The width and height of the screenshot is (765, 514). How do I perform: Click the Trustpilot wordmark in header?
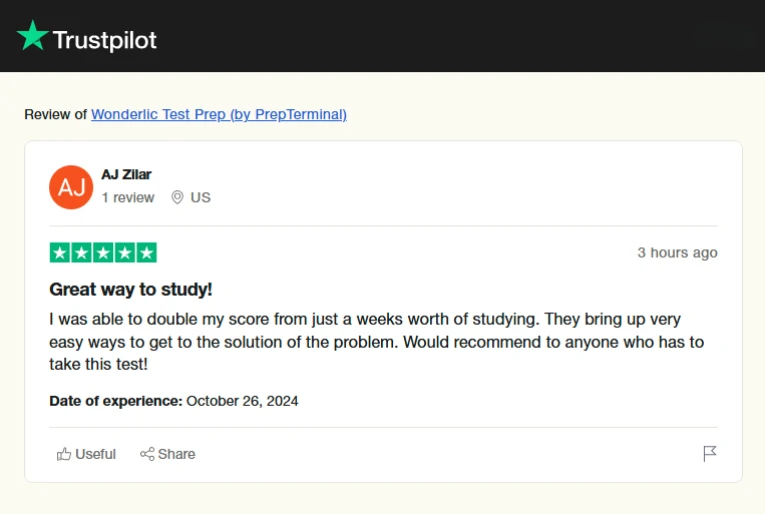point(104,40)
